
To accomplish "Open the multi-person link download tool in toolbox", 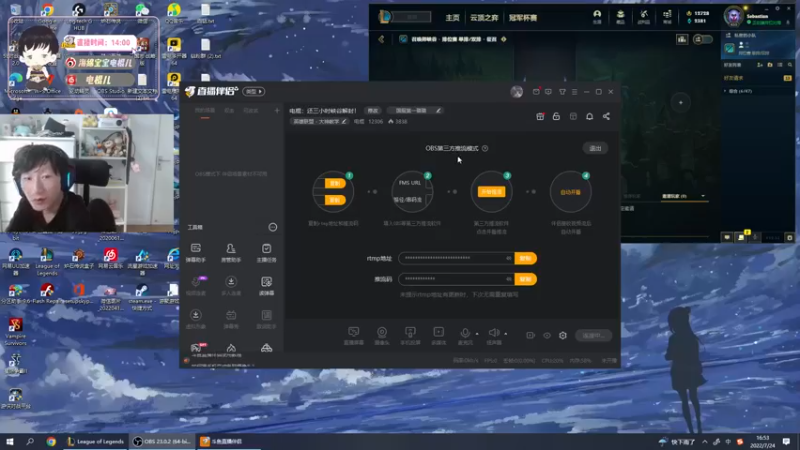I will [231, 286].
